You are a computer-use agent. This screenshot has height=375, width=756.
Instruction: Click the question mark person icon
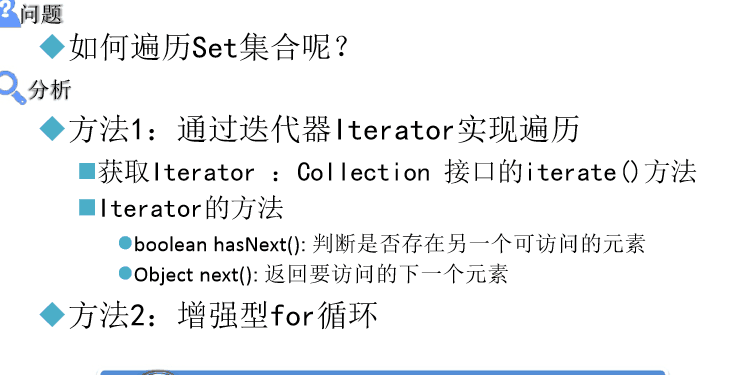point(9,13)
